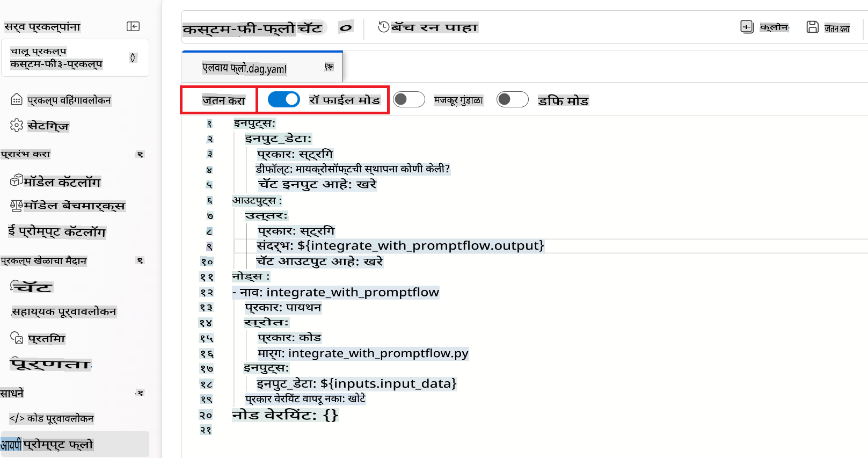Click line 13 प्रकार: पायथन text
The image size is (868, 458).
click(283, 308)
